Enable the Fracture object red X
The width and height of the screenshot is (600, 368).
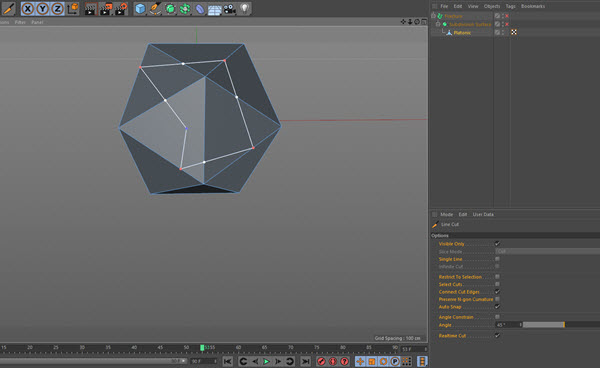(507, 16)
